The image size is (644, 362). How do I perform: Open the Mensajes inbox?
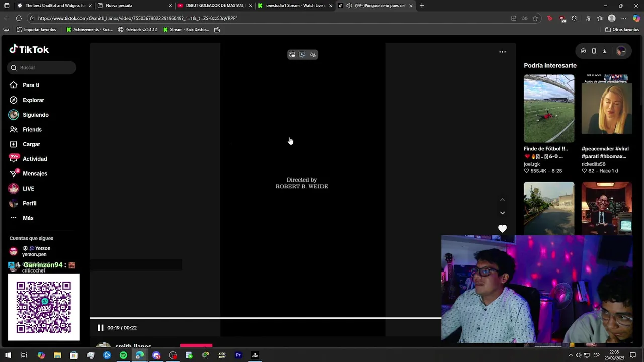point(28,174)
